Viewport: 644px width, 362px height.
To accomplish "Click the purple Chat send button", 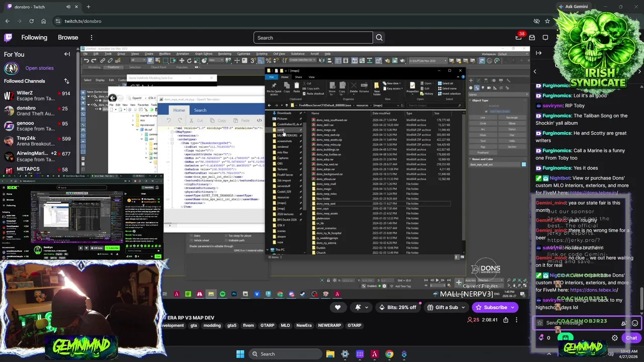I will click(631, 338).
